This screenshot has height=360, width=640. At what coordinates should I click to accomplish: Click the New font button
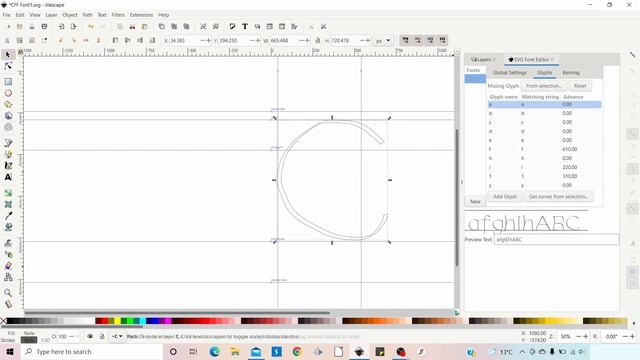click(475, 201)
